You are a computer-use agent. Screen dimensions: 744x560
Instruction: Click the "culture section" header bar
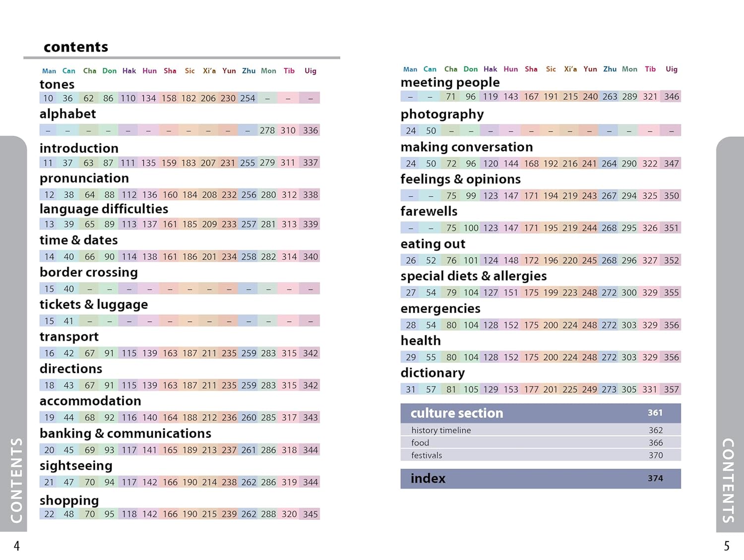click(540, 413)
